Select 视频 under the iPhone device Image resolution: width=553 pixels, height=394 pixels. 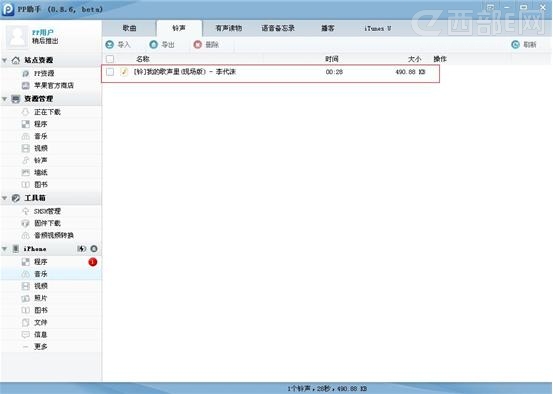click(51, 286)
